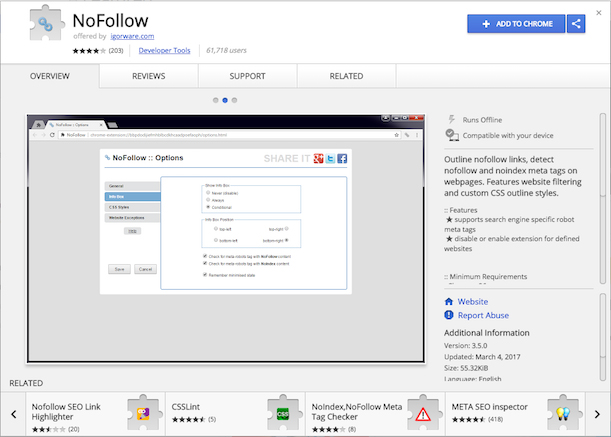The height and width of the screenshot is (437, 611).
Task: Click Google Plus share icon in screenshot
Action: [x=318, y=159]
